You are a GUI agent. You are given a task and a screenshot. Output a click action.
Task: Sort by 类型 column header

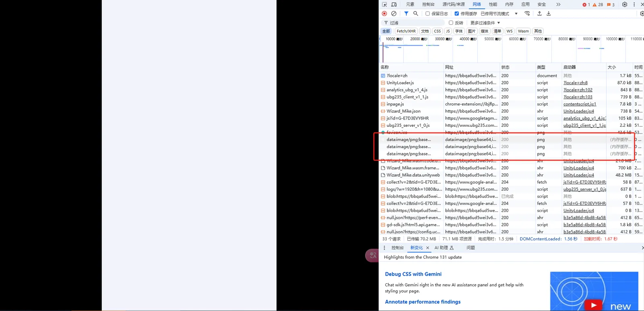pyautogui.click(x=548, y=67)
